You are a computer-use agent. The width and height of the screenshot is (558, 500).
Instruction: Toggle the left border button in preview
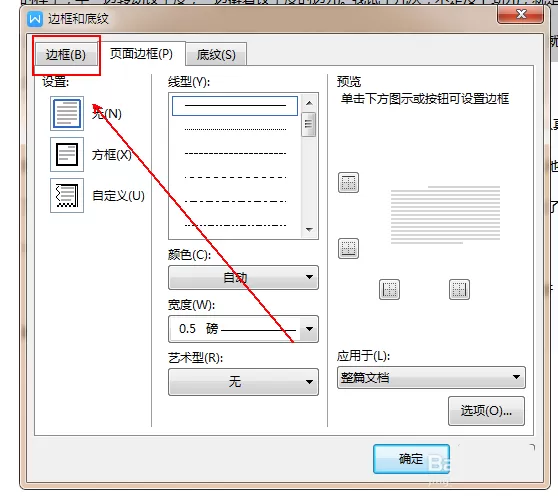389,289
